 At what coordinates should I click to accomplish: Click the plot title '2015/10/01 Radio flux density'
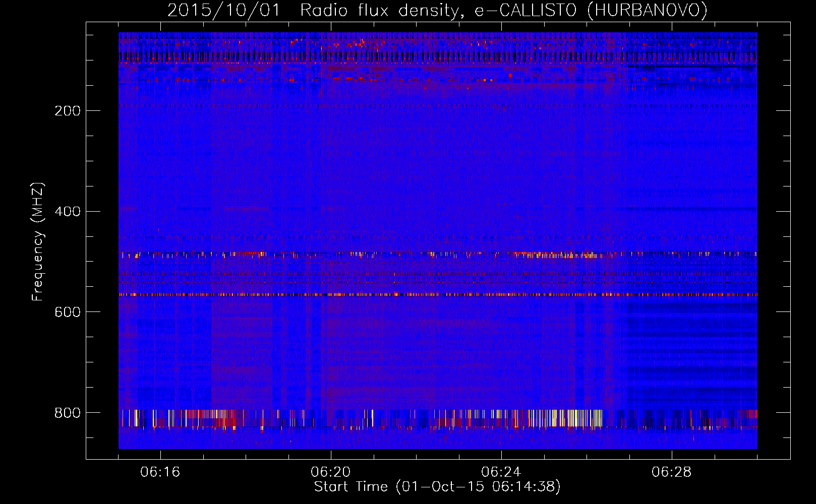437,11
